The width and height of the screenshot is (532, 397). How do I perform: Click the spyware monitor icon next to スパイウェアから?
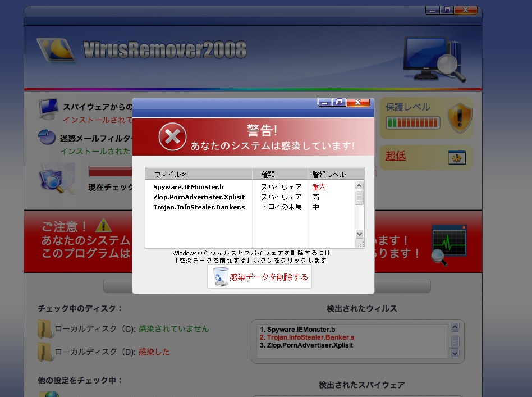[48, 109]
